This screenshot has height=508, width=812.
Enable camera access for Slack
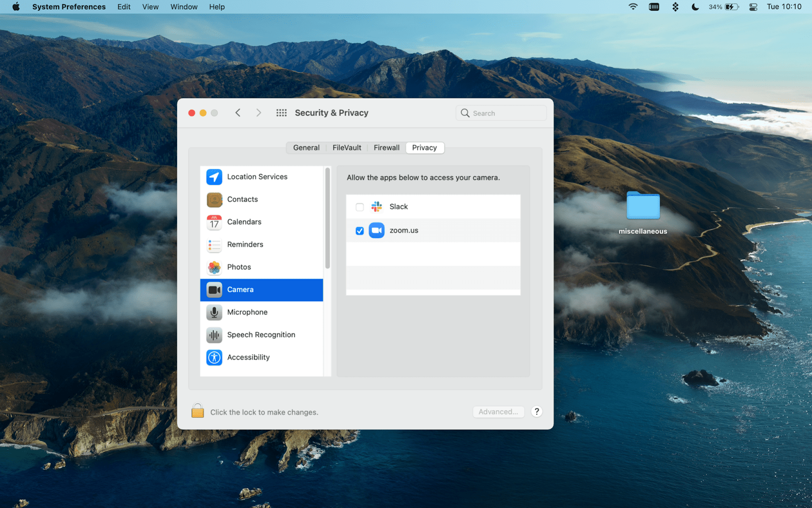359,207
